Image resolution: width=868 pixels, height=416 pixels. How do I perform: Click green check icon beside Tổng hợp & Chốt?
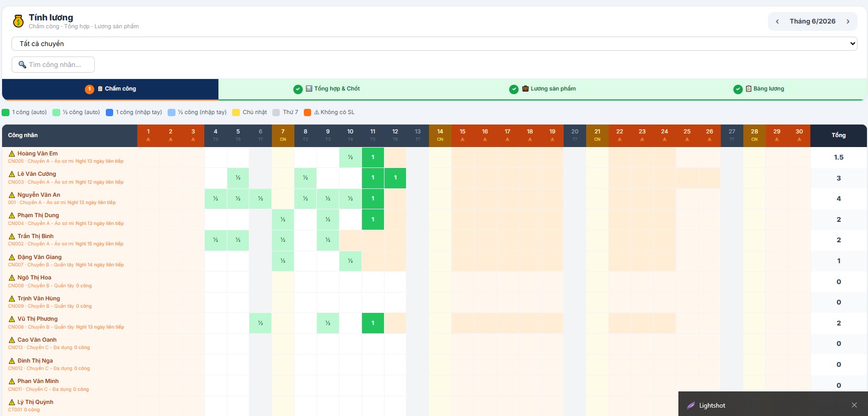pos(298,89)
